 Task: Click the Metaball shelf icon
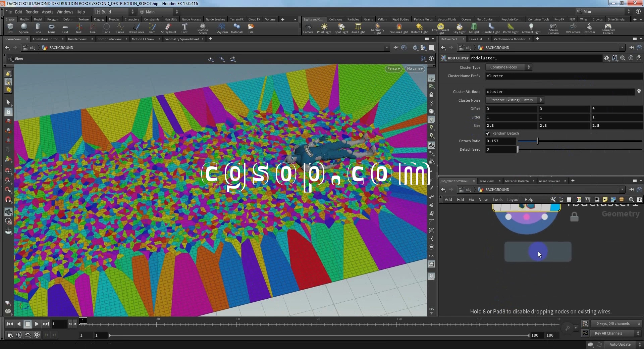coord(237,28)
